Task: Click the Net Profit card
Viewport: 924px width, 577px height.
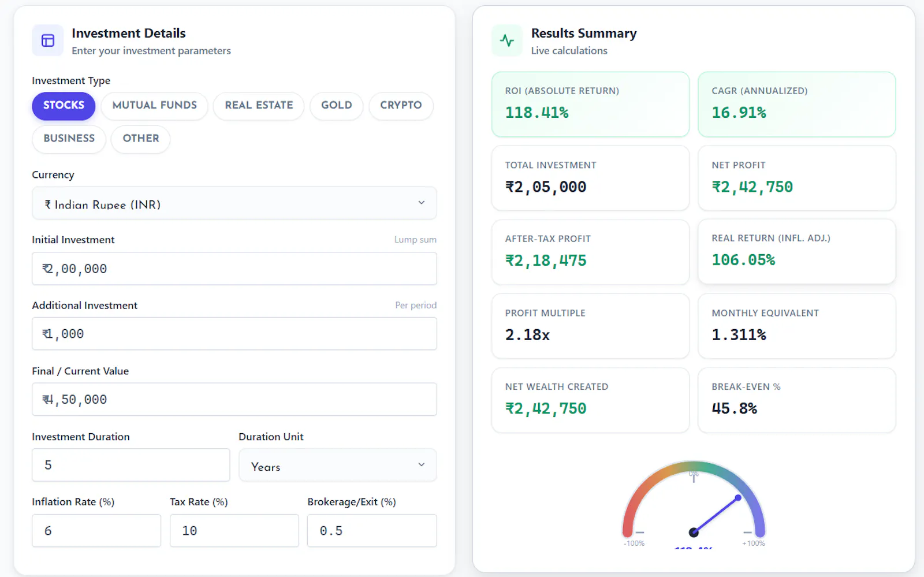Action: click(x=797, y=178)
